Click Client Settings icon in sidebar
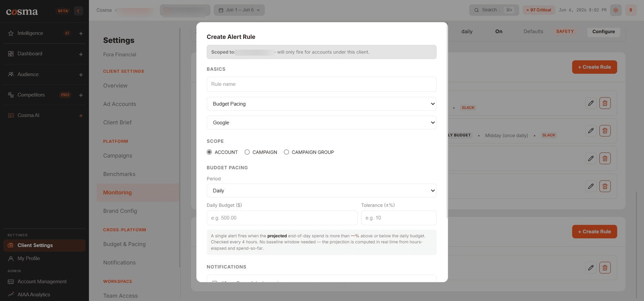Viewport: 644px width, 301px height. click(11, 245)
